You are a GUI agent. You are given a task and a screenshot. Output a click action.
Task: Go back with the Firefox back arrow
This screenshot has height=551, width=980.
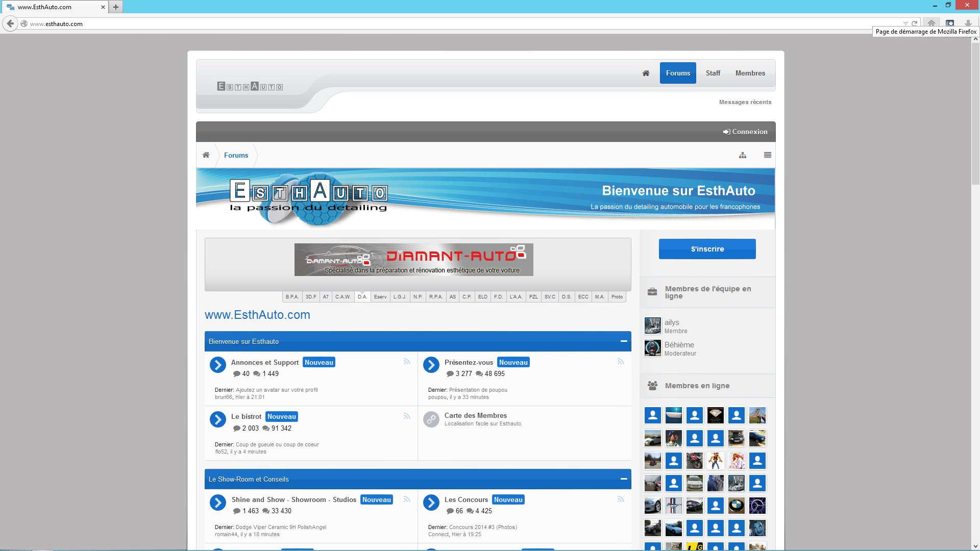click(10, 23)
